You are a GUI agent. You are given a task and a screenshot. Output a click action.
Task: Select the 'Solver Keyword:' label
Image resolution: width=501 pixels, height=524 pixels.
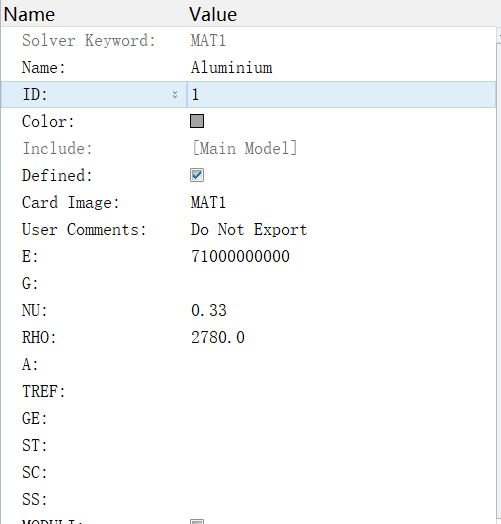[89, 41]
